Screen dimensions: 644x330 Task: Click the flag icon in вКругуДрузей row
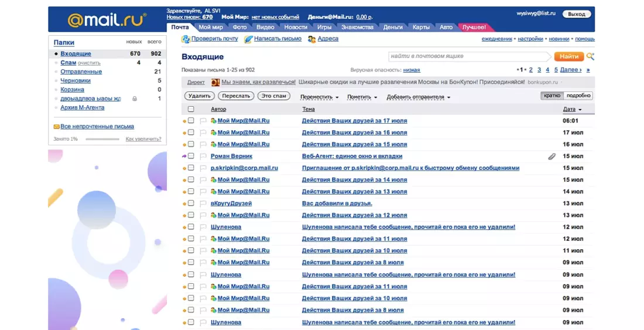[x=203, y=204]
